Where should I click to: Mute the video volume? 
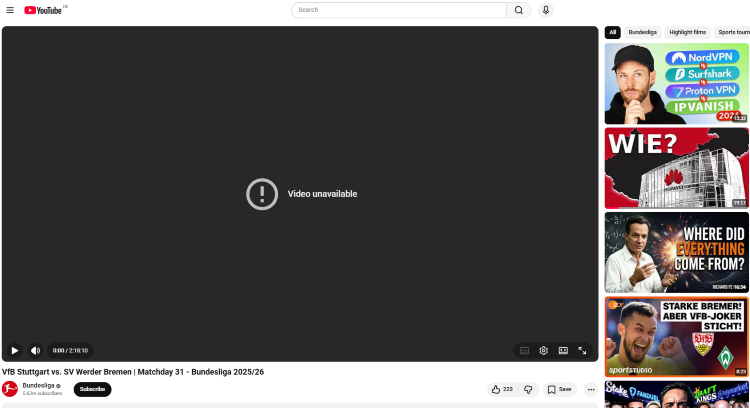(35, 351)
